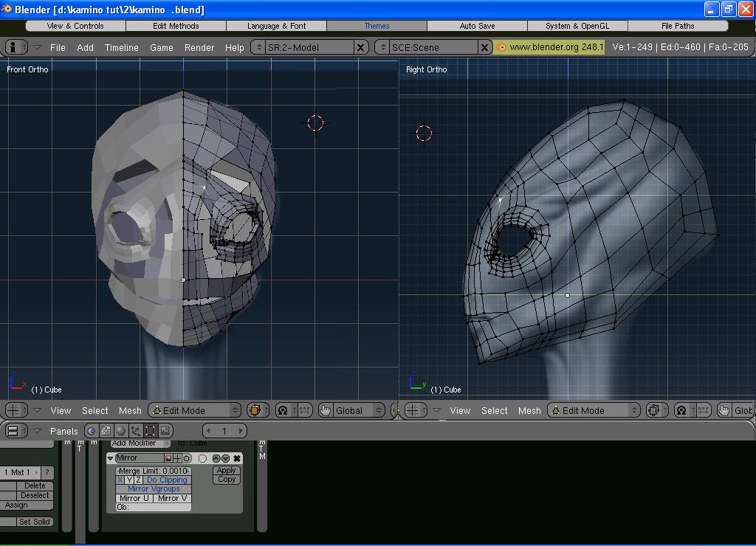
Task: Open the Language & Font tab
Action: [276, 26]
